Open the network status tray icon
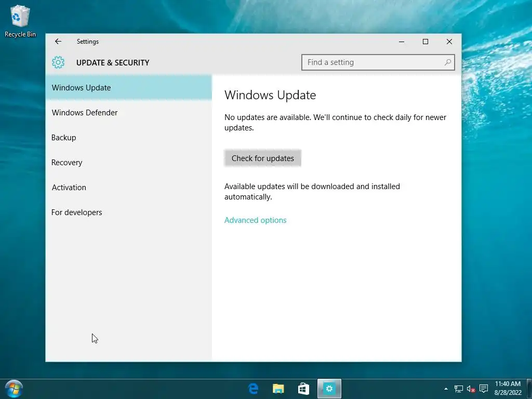This screenshot has width=532, height=399. (x=458, y=389)
